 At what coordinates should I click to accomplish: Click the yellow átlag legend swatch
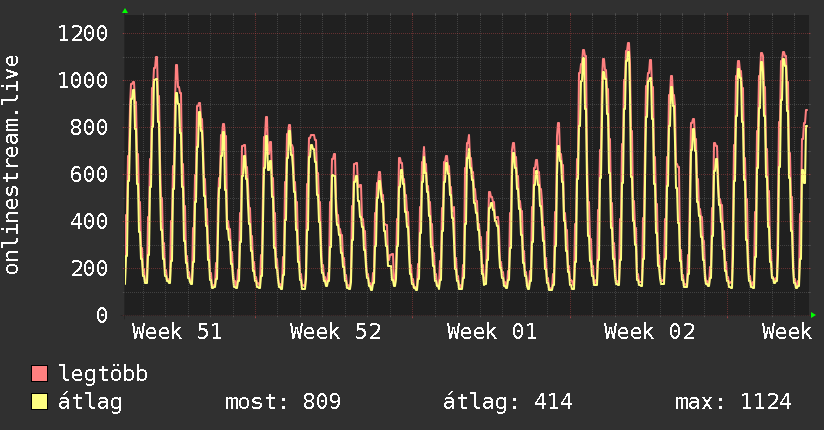[40, 402]
